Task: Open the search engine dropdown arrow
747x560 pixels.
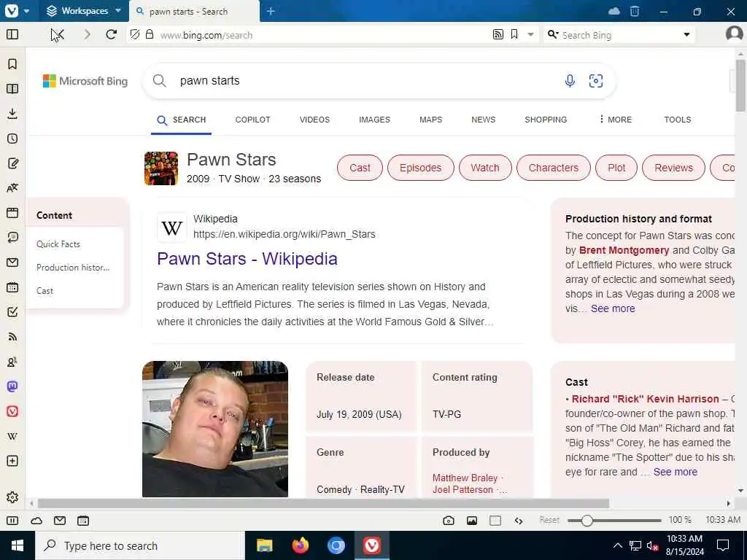Action: (686, 34)
